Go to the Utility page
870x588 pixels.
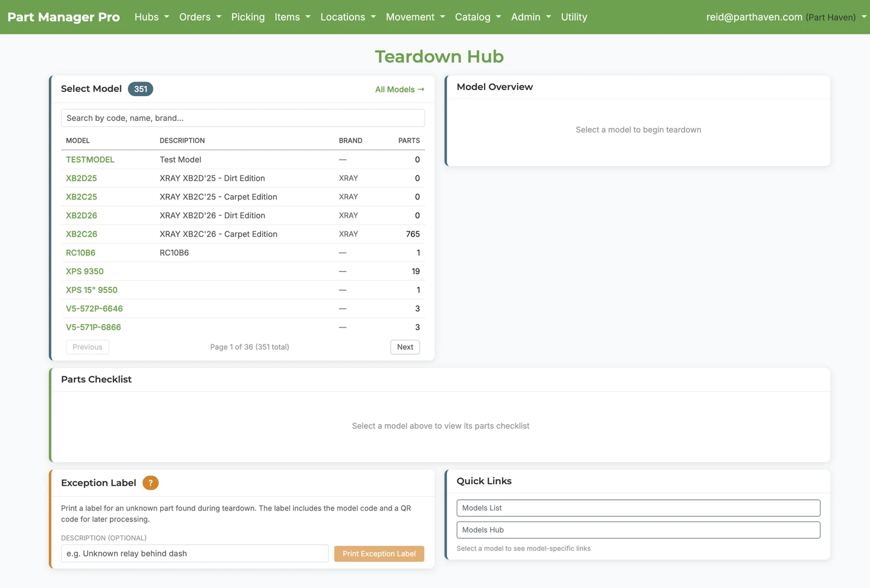pos(574,17)
